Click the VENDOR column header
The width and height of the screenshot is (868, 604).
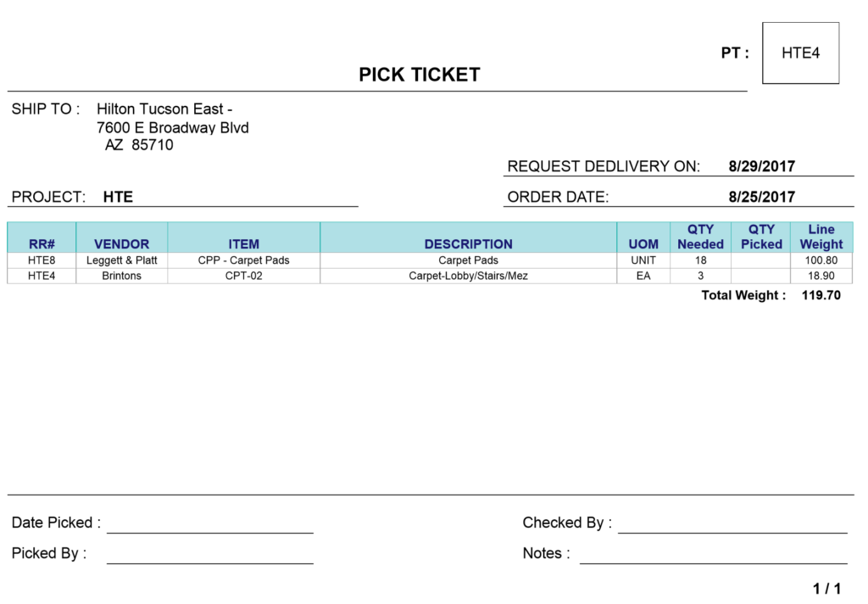tap(122, 238)
